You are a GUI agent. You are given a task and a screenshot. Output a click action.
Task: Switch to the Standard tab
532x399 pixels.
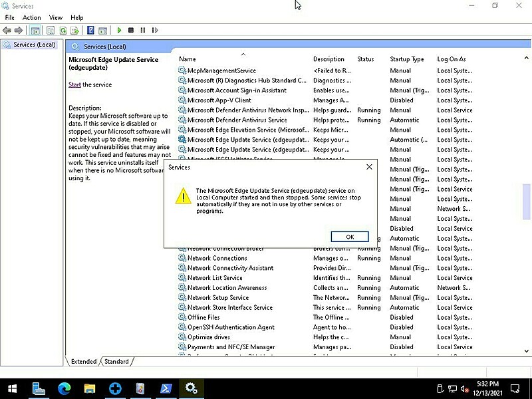(x=116, y=361)
